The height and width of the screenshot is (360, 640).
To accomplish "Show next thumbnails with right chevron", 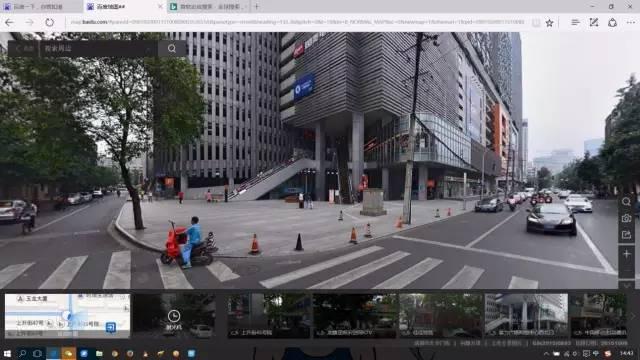I will coord(633,316).
